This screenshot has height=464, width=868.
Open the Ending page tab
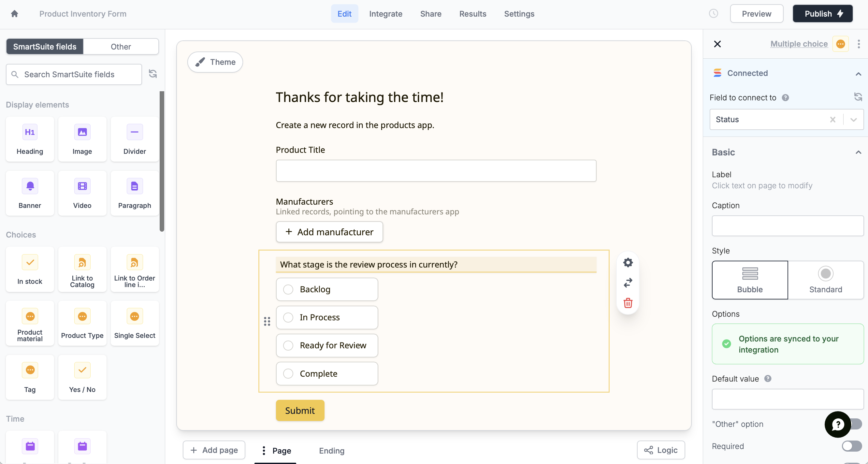pos(331,451)
